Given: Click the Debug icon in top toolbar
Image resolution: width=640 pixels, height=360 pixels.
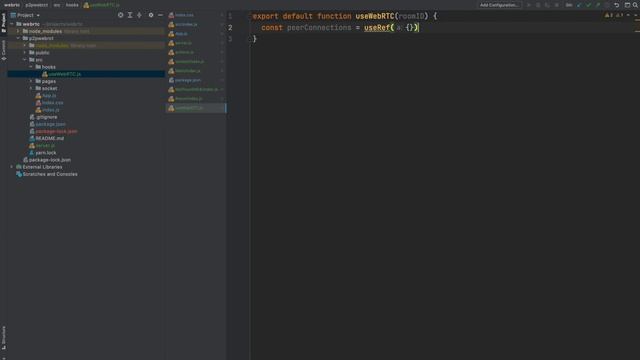Looking at the screenshot, I should pos(538,5).
